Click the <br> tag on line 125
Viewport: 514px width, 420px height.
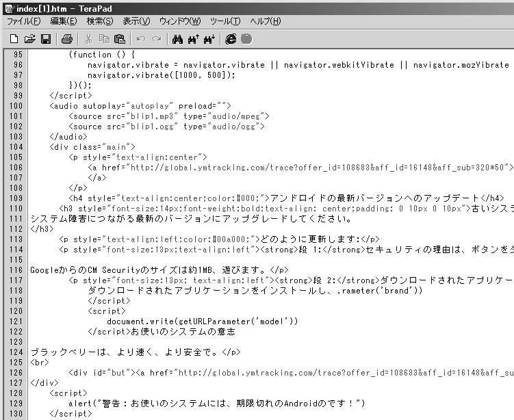40,363
